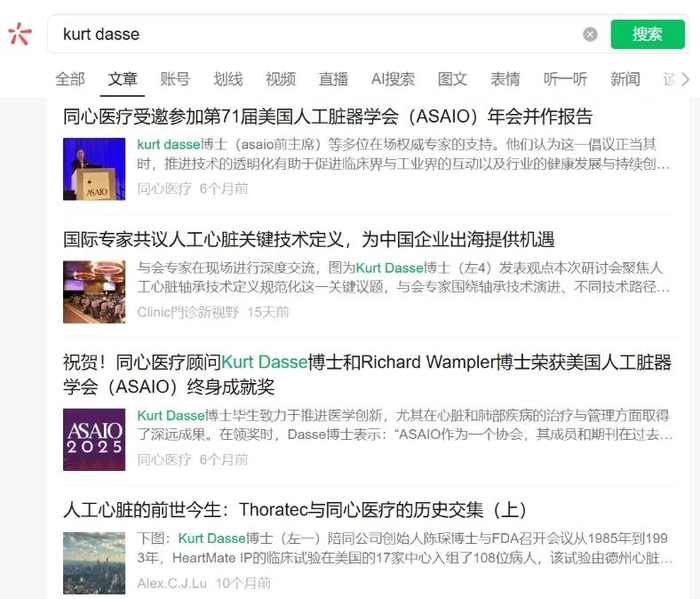The width and height of the screenshot is (700, 599).
Task: Open article 人工心脏的前世今生：Thoratec与同心医疗的历史交集
Action: coord(295,510)
